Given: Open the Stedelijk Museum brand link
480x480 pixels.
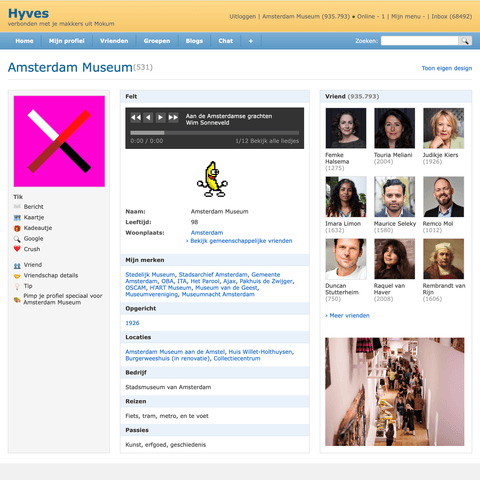Looking at the screenshot, I should [x=150, y=274].
